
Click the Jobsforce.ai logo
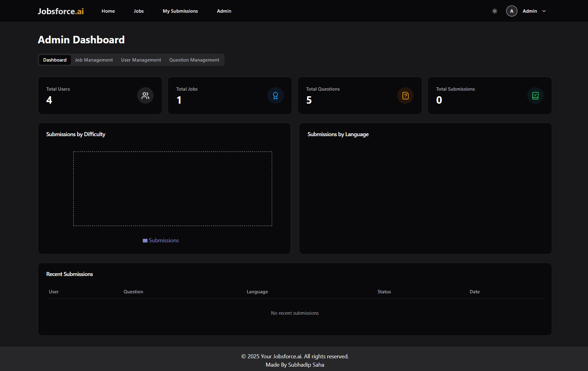click(61, 11)
